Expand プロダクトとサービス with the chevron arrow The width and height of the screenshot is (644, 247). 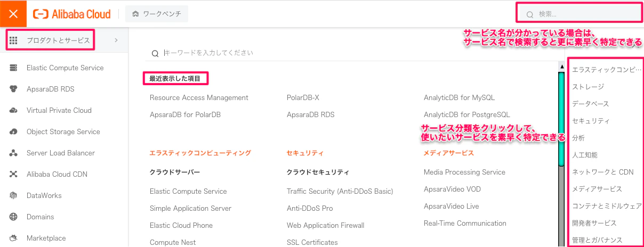[116, 40]
